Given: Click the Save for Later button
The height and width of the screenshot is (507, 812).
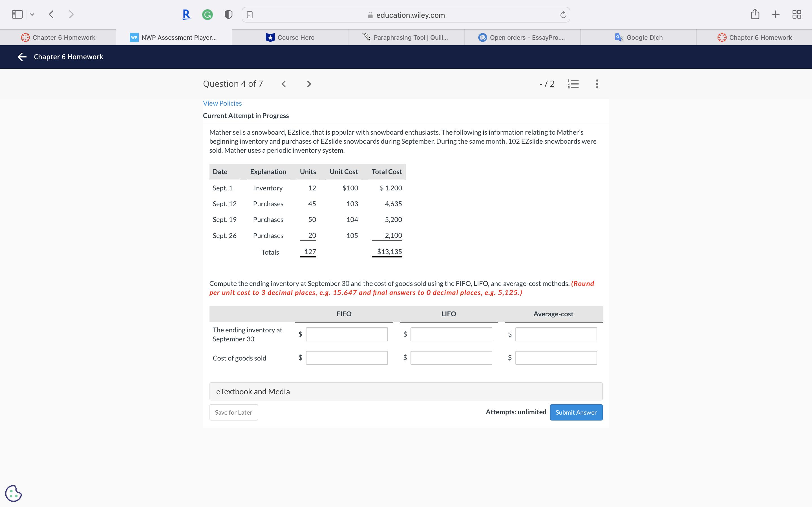Looking at the screenshot, I should [x=233, y=412].
